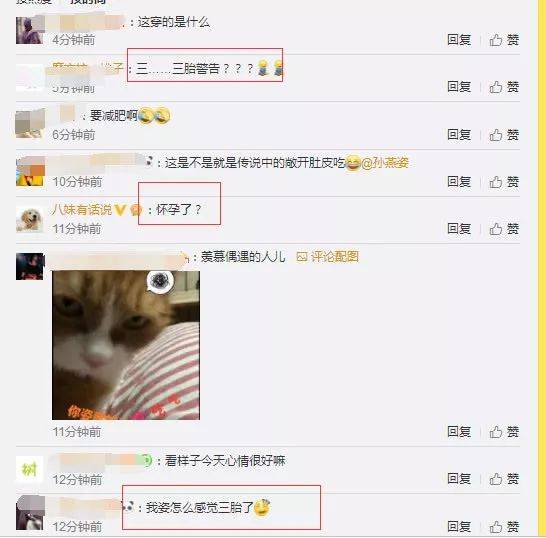Click thumbs-up on '三胎警告' comment

click(x=504, y=87)
